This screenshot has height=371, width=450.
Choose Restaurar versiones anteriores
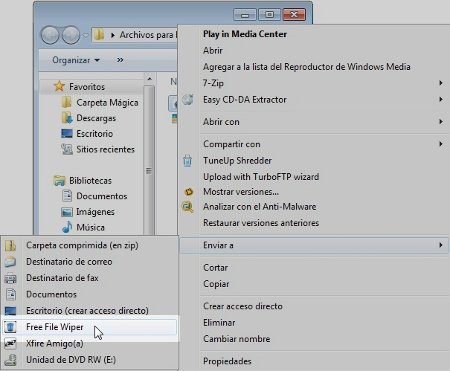(x=261, y=223)
